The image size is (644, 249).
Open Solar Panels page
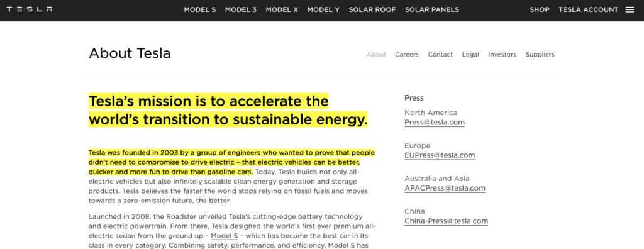(432, 9)
